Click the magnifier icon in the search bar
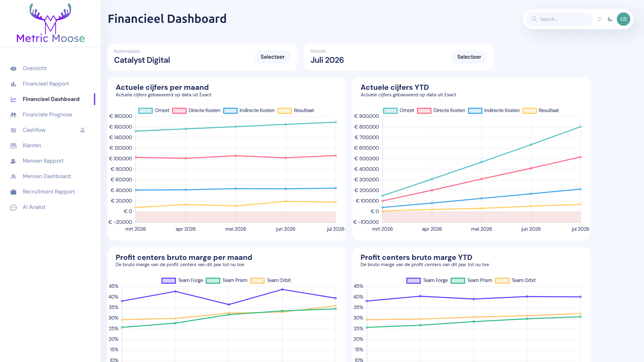The image size is (644, 362). pyautogui.click(x=534, y=19)
